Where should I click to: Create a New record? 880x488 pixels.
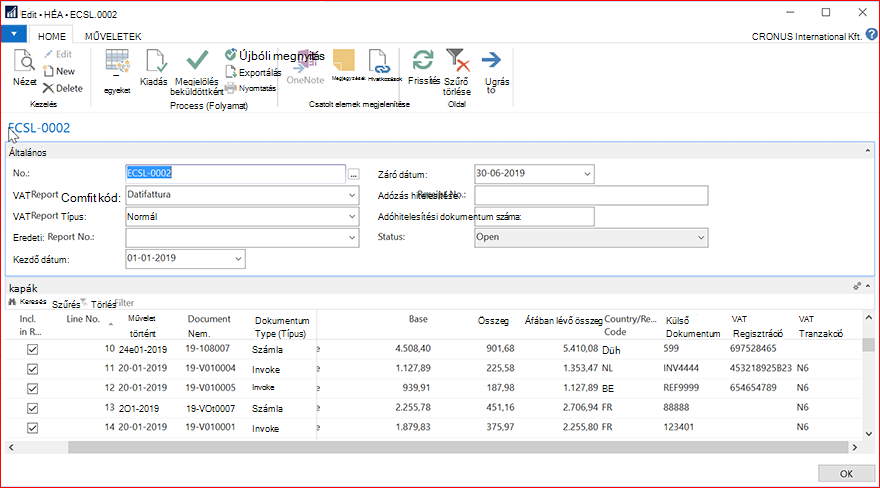[59, 71]
